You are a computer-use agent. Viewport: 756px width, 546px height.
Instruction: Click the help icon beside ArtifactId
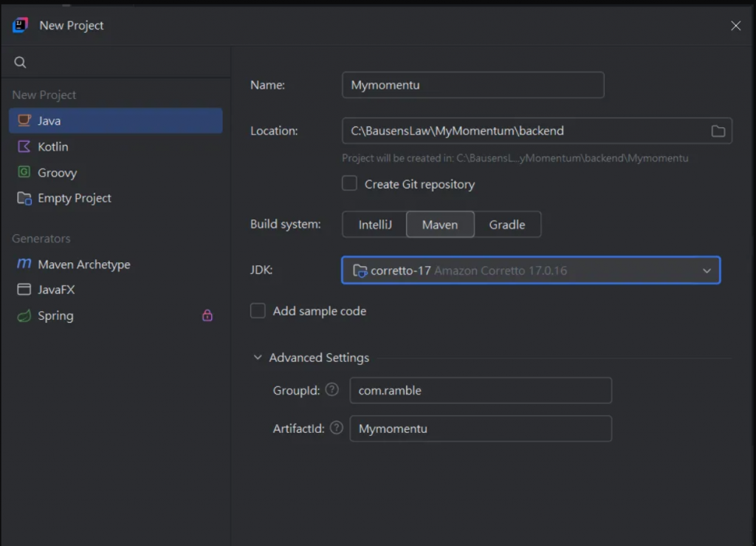coord(337,428)
